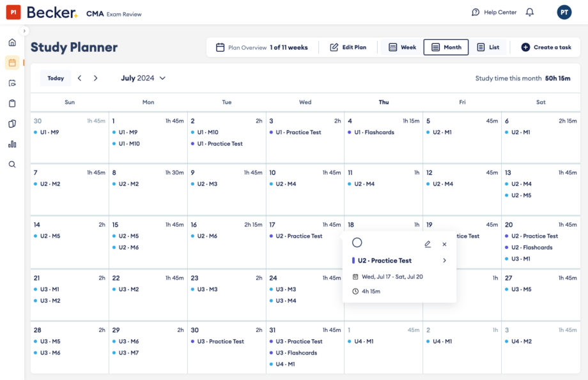Open the Home icon in sidebar
Image resolution: width=588 pixels, height=380 pixels.
click(12, 42)
